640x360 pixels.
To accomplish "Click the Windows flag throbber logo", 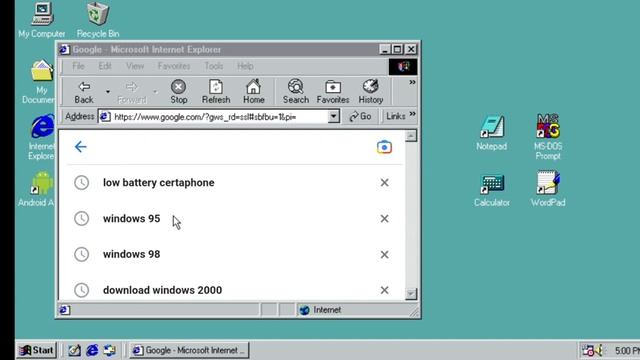I will 403,67.
